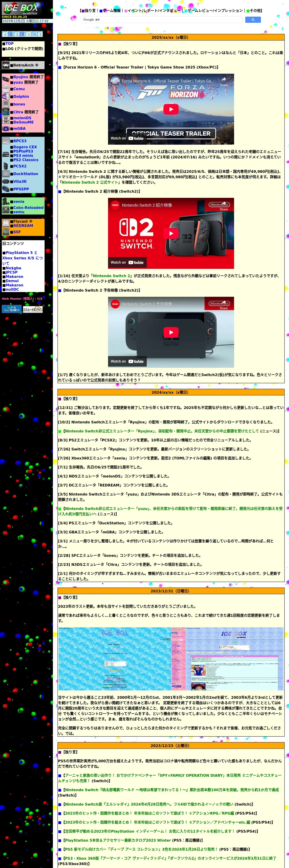The height and width of the screenshot is (868, 289).
Task: Click the PS2 console icon beside PCSX2
Action: click(x=6, y=166)
